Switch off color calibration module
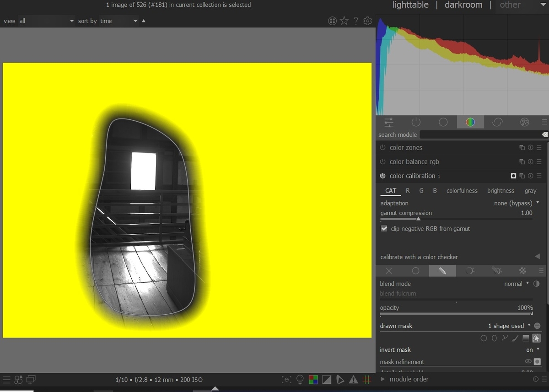This screenshot has height=392, width=549. (x=383, y=176)
